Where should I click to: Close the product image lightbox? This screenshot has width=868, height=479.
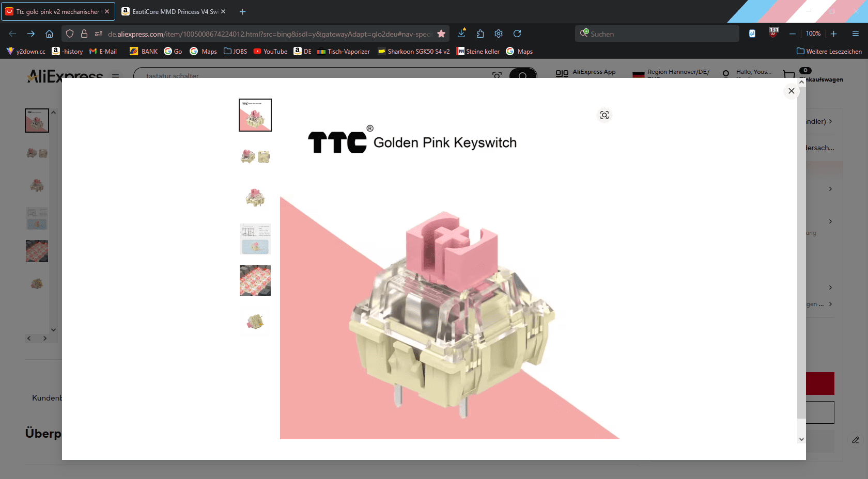click(x=791, y=91)
